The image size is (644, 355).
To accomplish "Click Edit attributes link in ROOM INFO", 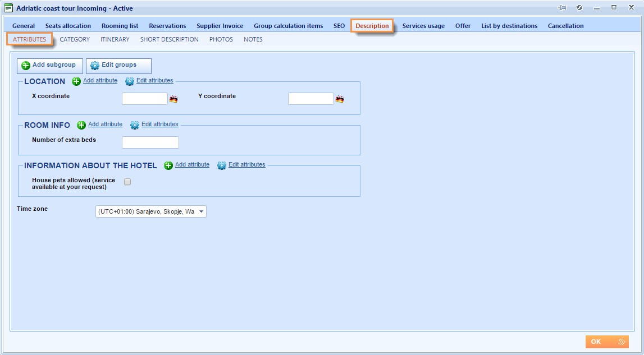I will point(160,124).
